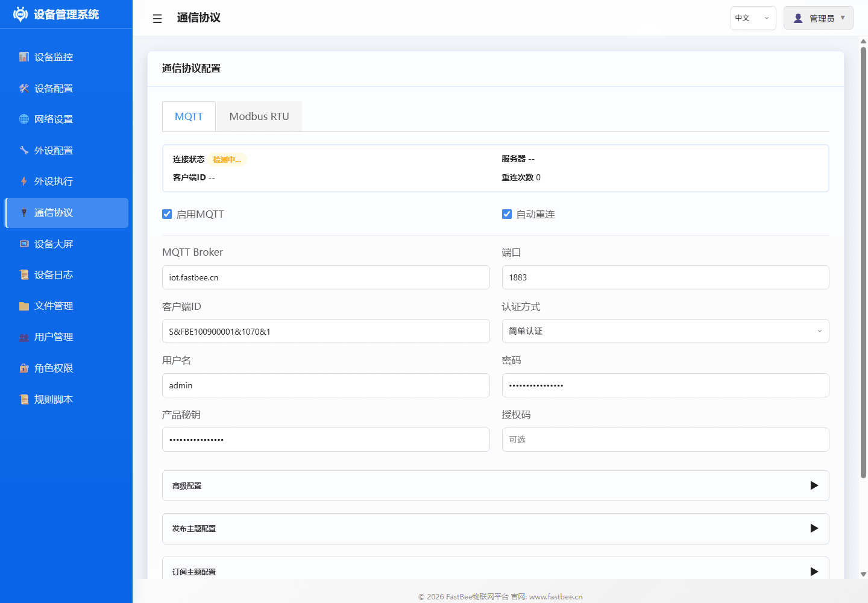Select the MQTT tab

pyautogui.click(x=189, y=116)
